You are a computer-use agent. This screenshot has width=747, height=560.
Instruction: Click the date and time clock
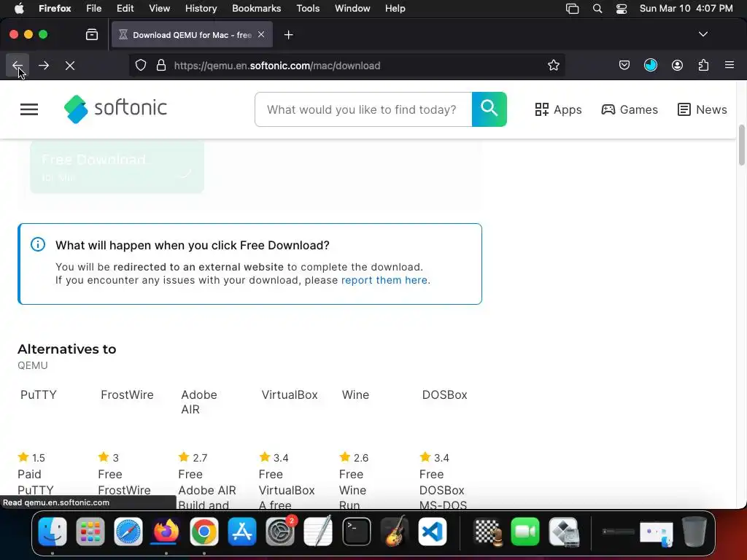pyautogui.click(x=686, y=8)
